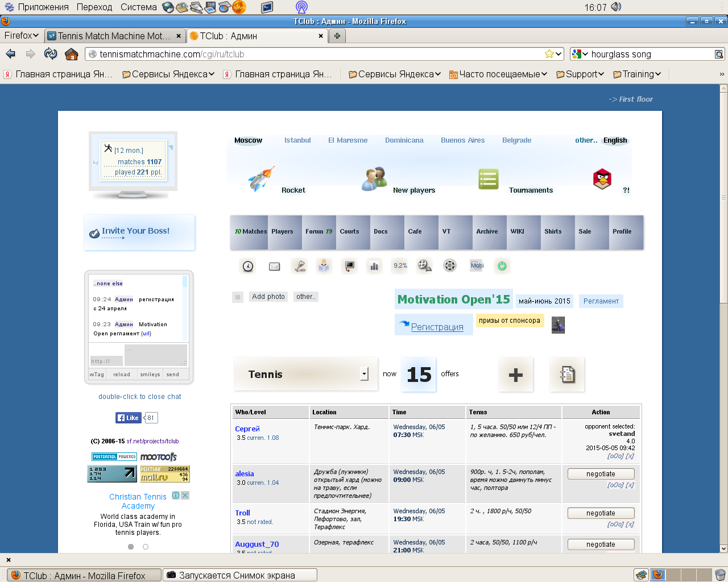This screenshot has height=582, width=728.
Task: Open the Courts tab
Action: pyautogui.click(x=350, y=232)
